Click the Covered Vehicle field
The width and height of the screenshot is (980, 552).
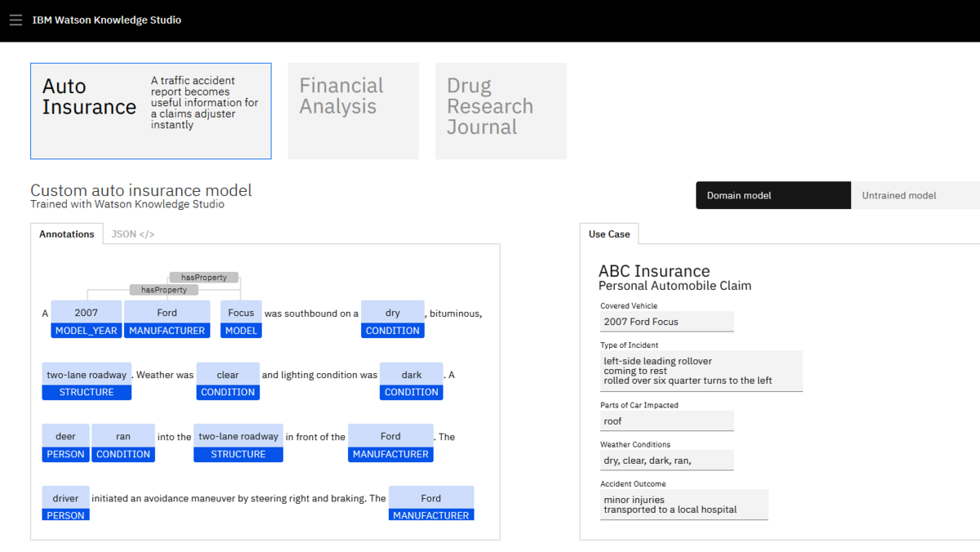666,322
